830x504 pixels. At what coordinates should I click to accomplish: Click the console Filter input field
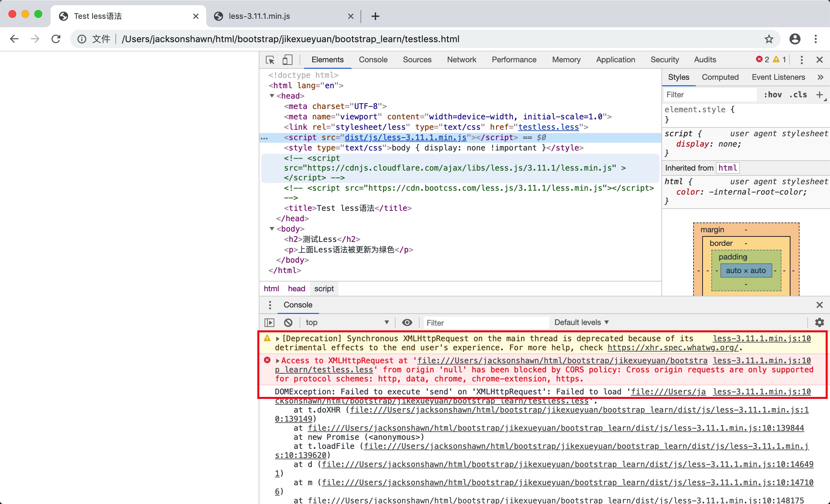click(x=485, y=323)
